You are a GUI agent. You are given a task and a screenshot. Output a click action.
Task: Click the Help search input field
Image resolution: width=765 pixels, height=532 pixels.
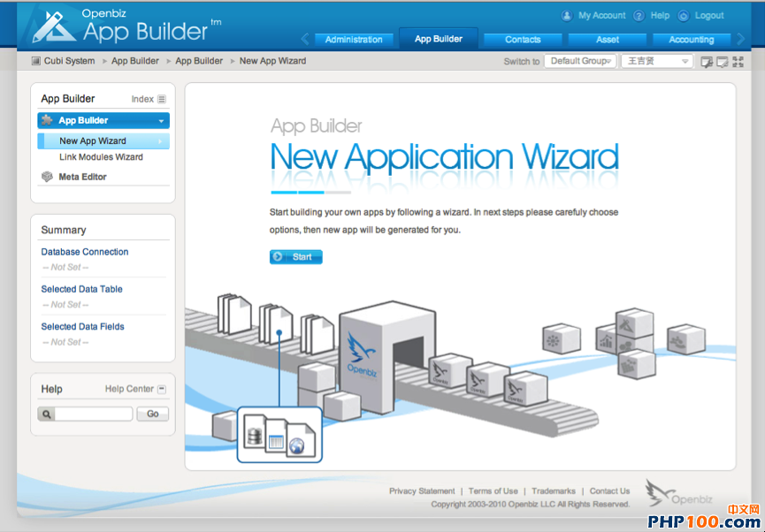coord(93,414)
